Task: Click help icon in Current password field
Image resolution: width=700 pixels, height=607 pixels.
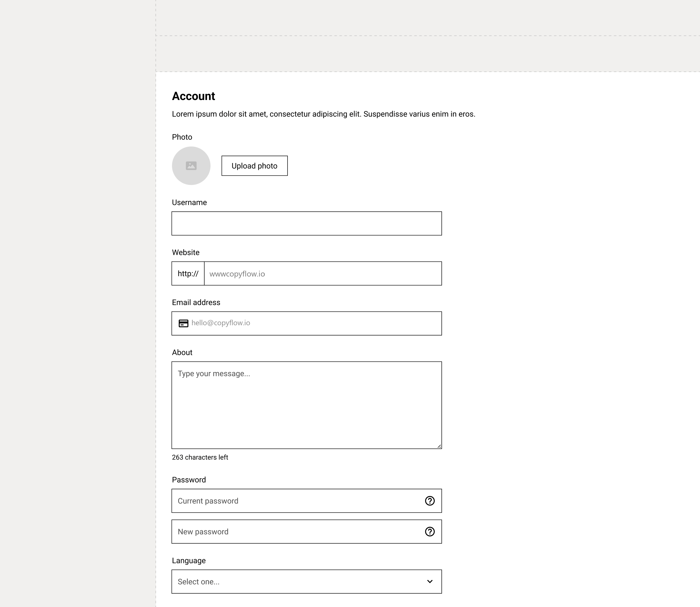Action: (430, 501)
